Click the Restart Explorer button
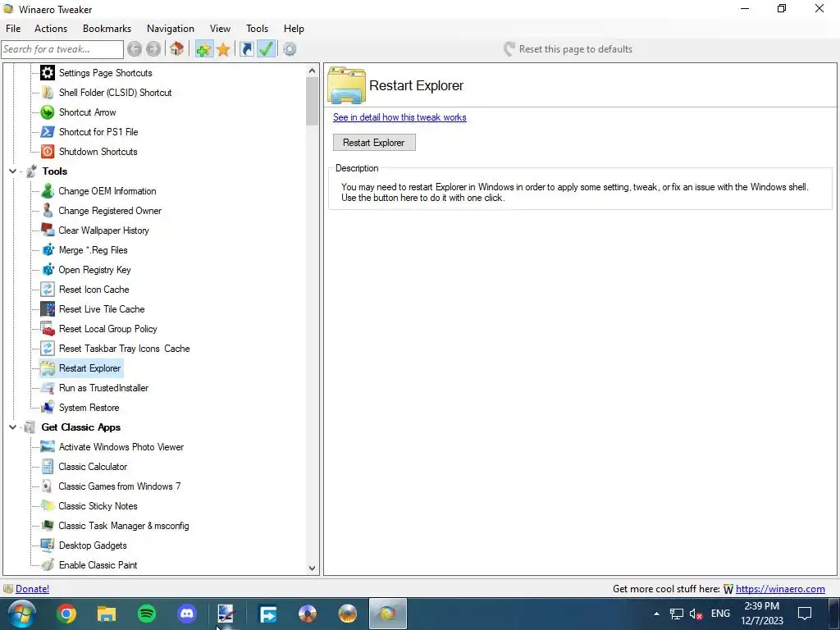This screenshot has height=630, width=840. coord(374,143)
